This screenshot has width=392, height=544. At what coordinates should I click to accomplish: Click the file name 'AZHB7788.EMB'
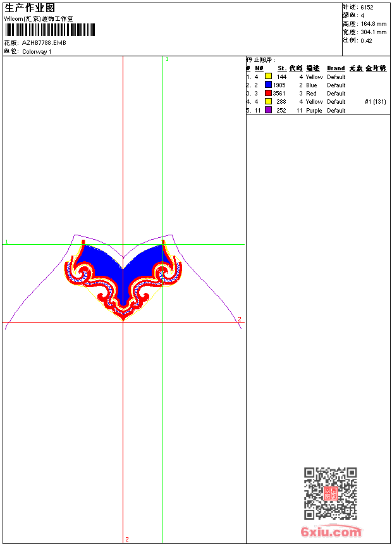tap(44, 43)
